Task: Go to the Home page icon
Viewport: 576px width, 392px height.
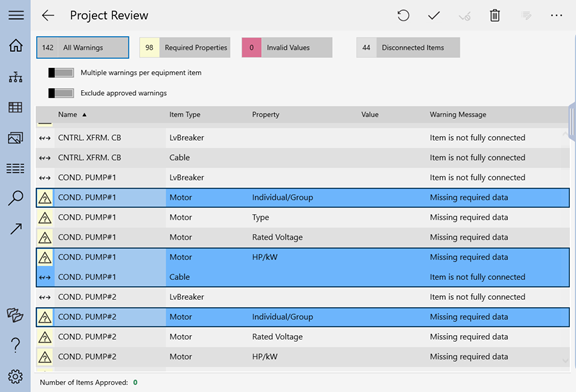Action: pyautogui.click(x=16, y=46)
